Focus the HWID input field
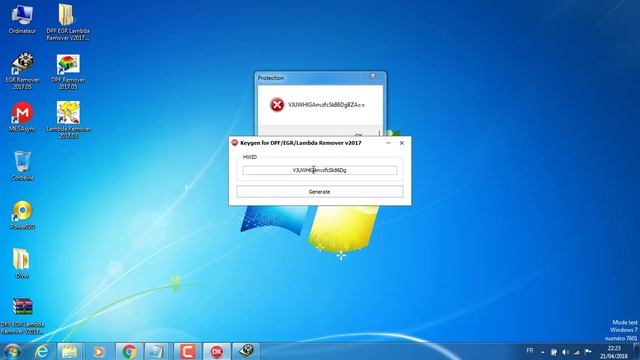Viewport: 640px width, 360px height. 320,170
